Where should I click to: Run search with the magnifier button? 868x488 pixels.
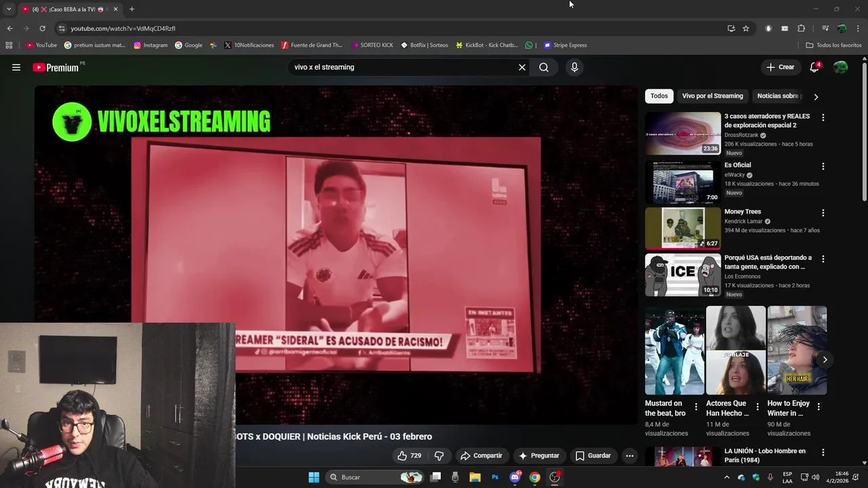point(544,67)
